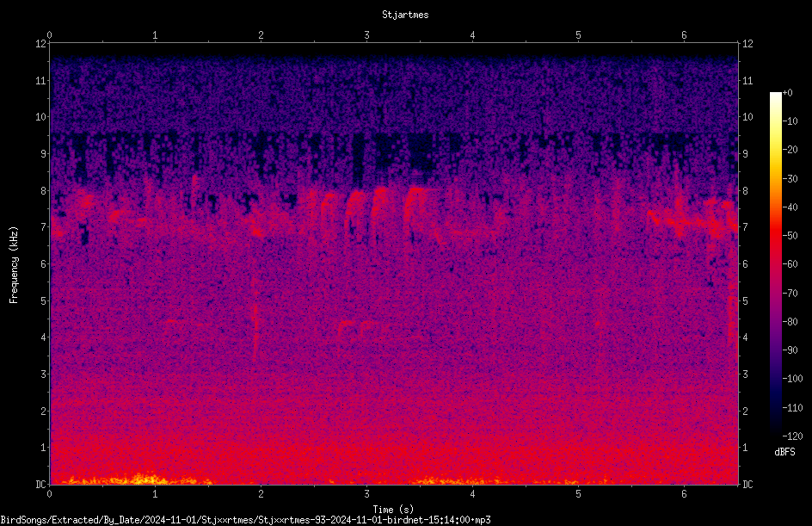Screen dimensions: 812x526
Task: Click the 5 second tick on top axis
Action: pyautogui.click(x=578, y=35)
